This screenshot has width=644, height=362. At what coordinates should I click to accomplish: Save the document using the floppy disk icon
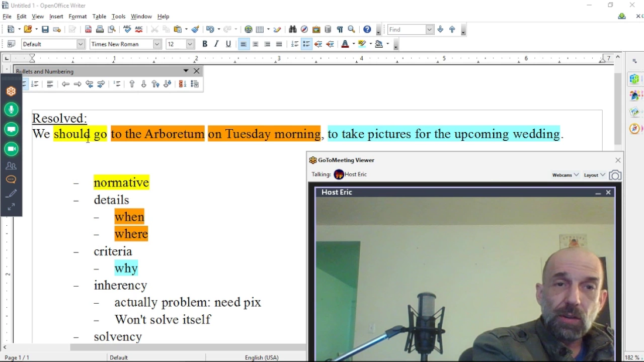(x=45, y=30)
